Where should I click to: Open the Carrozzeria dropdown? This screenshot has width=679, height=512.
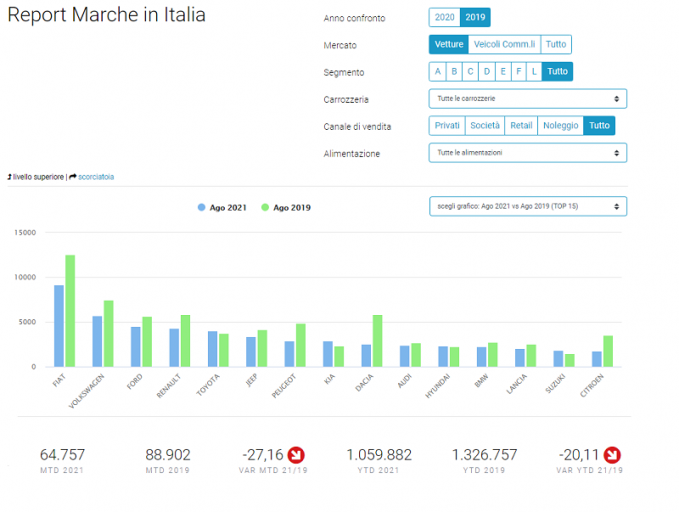[527, 99]
